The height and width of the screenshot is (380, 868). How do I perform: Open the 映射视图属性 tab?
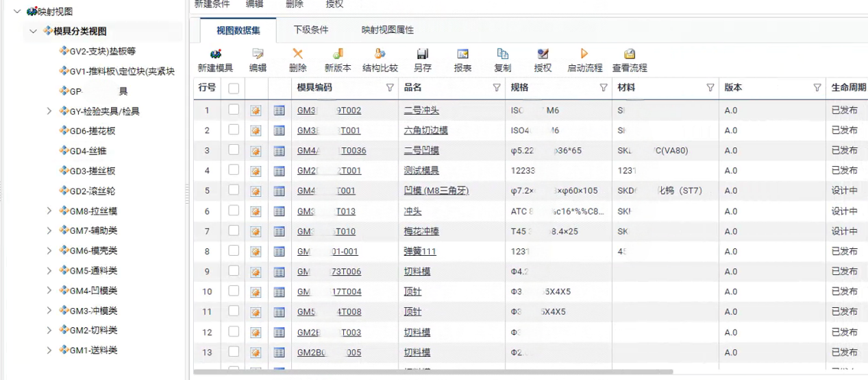pyautogui.click(x=387, y=30)
